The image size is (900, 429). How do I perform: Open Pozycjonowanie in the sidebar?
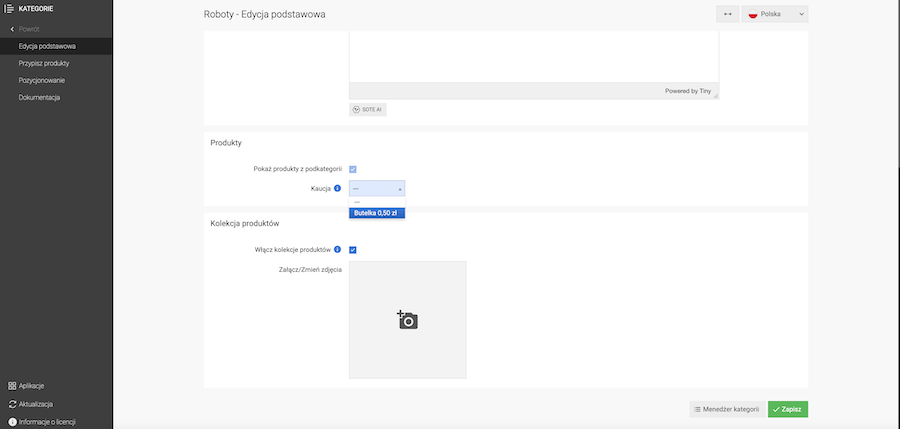(x=42, y=80)
